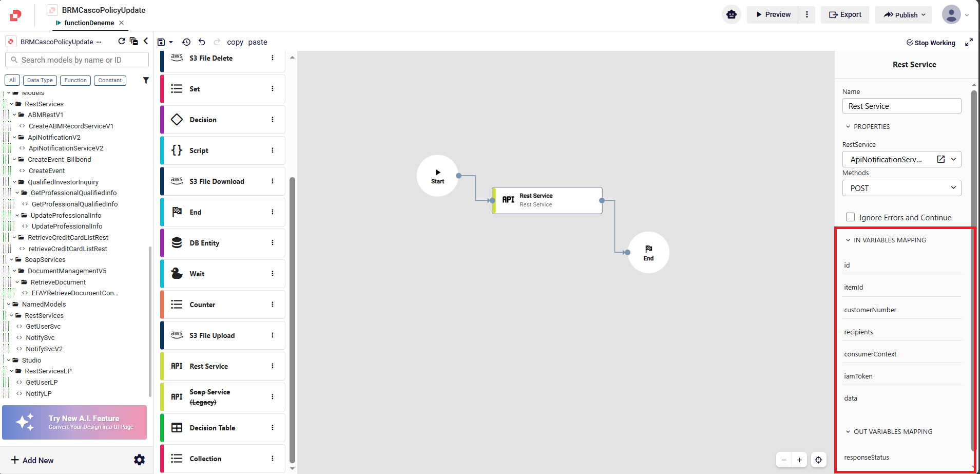Click the paste button
This screenshot has height=474, width=980.
coord(258,42)
